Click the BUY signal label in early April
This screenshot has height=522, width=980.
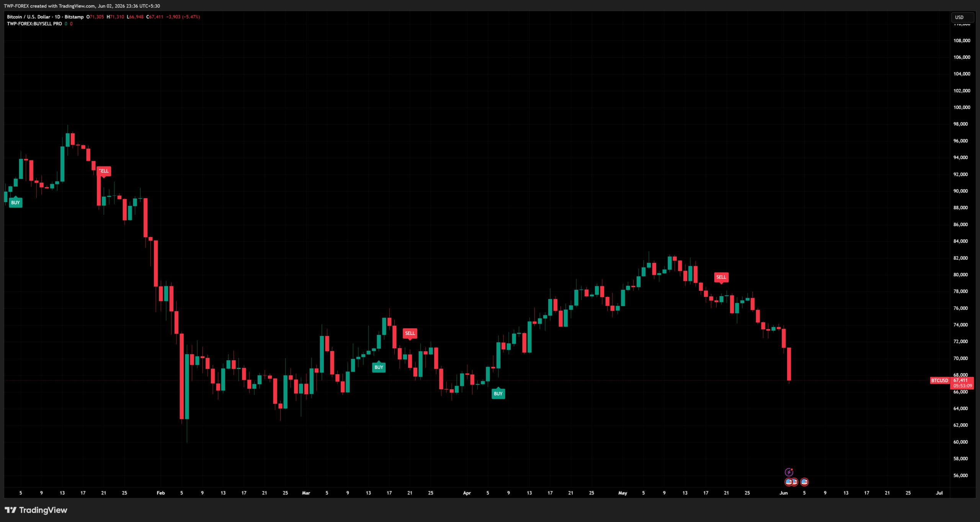click(x=498, y=393)
